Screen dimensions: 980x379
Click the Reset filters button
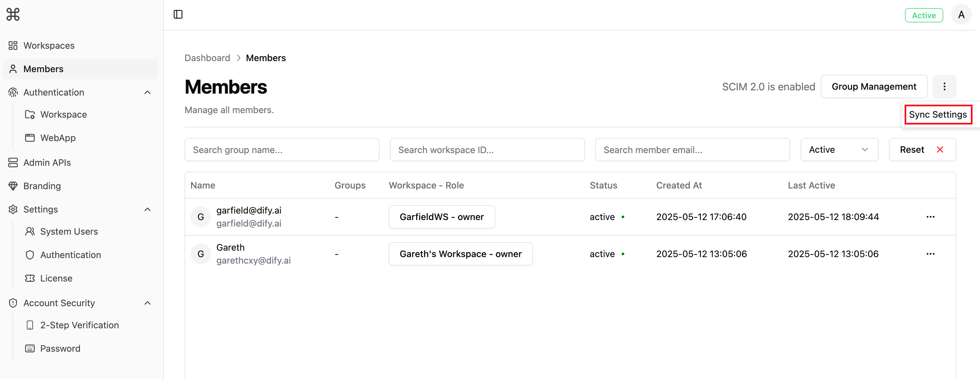click(x=922, y=150)
